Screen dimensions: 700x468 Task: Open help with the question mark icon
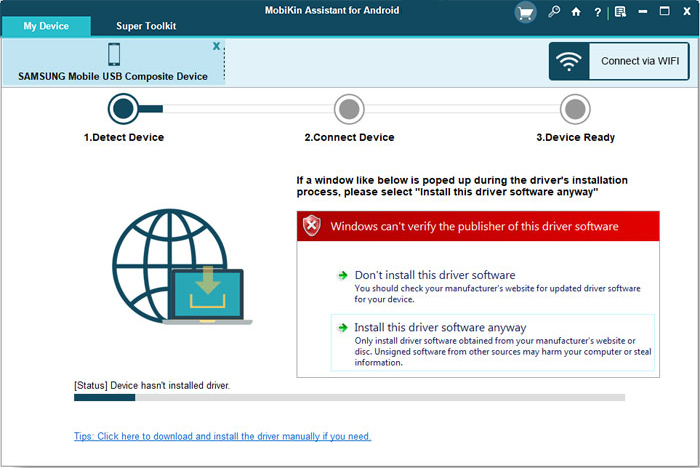[597, 13]
